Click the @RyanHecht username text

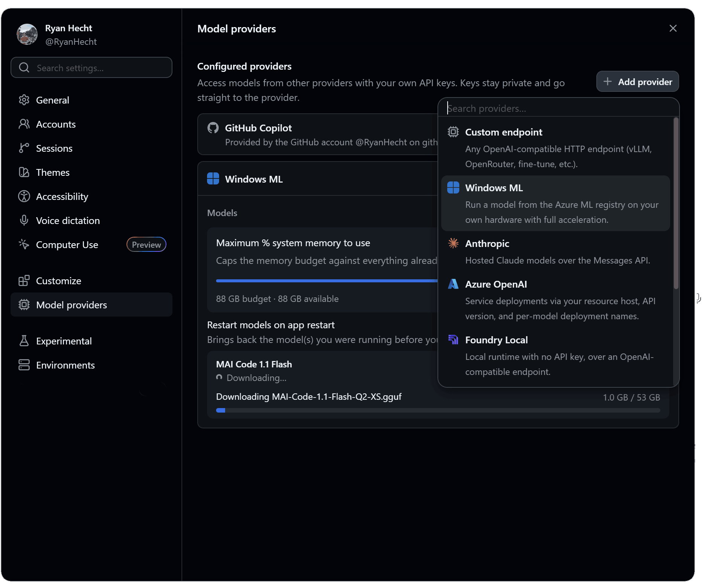71,42
